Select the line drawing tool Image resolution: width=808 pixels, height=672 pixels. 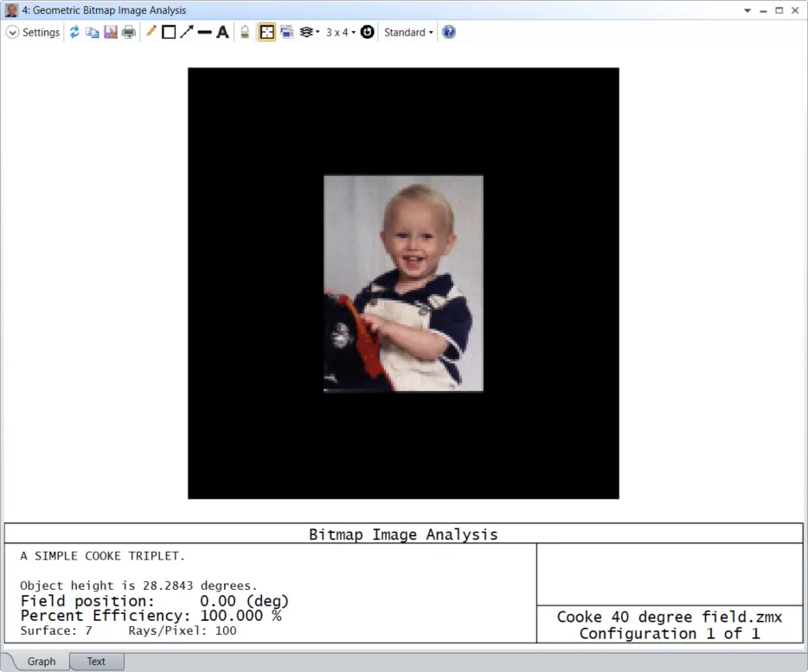205,32
